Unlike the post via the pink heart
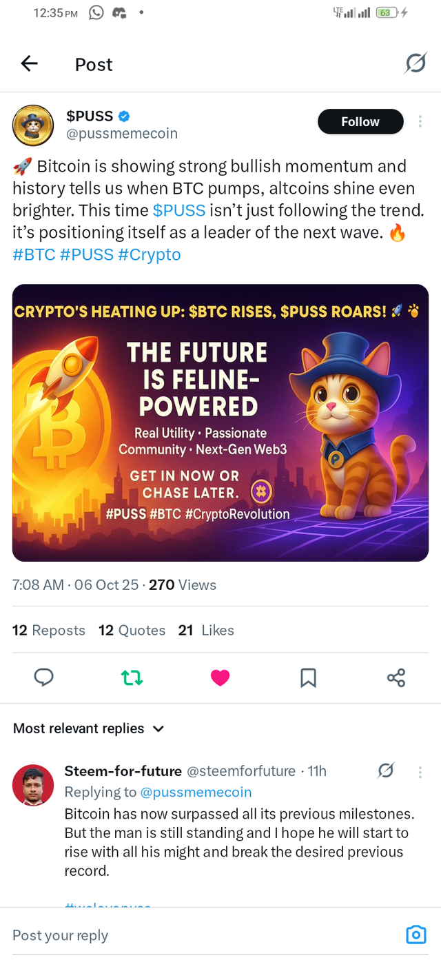Image resolution: width=441 pixels, height=980 pixels. [220, 678]
